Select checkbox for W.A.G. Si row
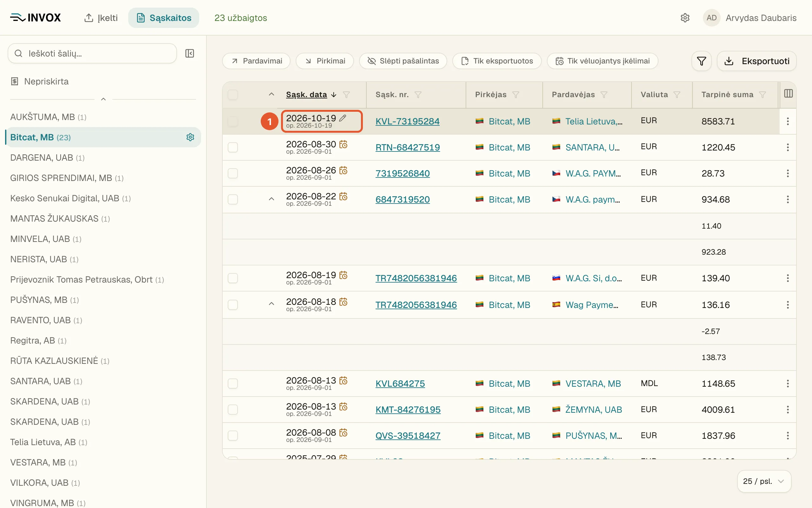Image resolution: width=812 pixels, height=508 pixels. [x=233, y=278]
